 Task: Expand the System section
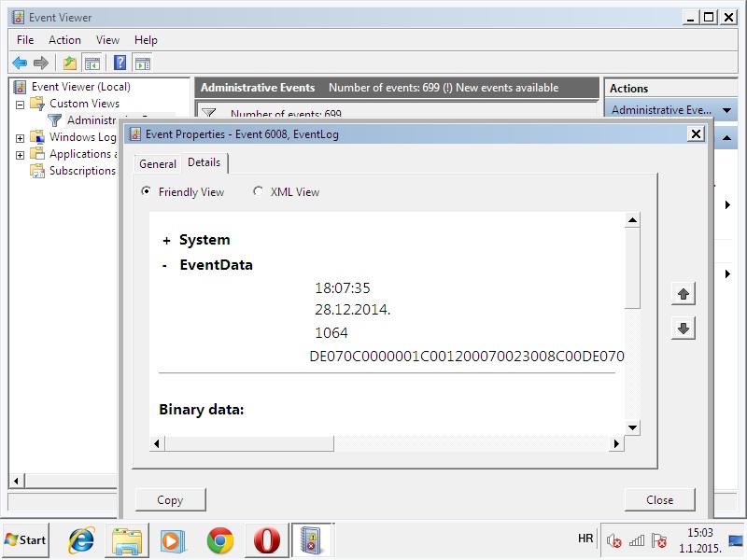point(166,241)
